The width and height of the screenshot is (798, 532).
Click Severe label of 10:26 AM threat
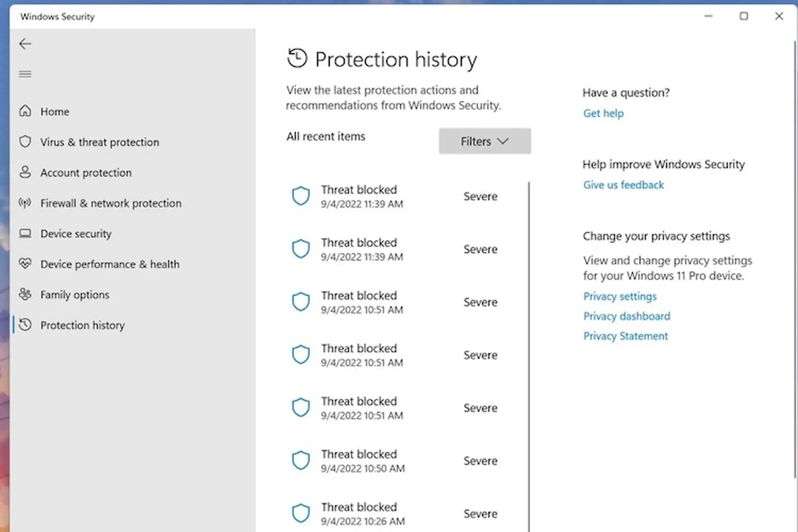click(480, 514)
